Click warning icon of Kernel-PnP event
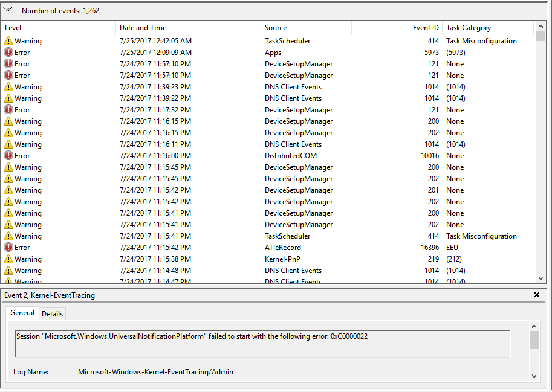 pyautogui.click(x=8, y=259)
